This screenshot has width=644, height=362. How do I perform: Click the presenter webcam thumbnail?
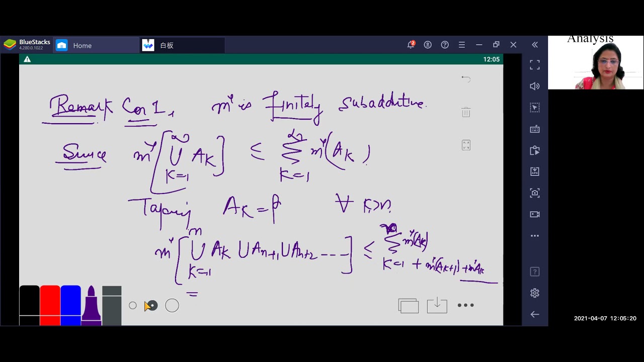tap(596, 62)
